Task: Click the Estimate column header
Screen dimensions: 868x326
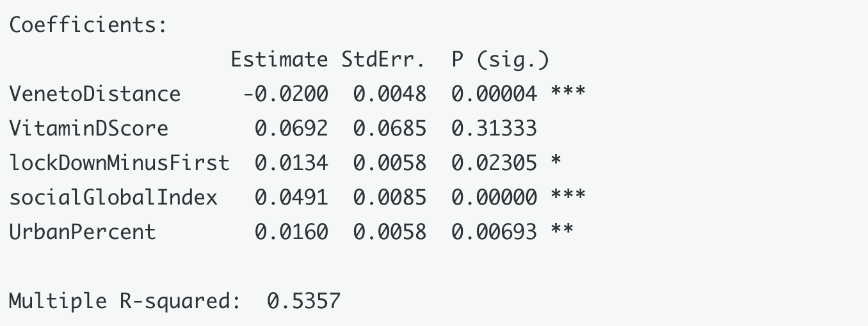Action: pos(279,59)
